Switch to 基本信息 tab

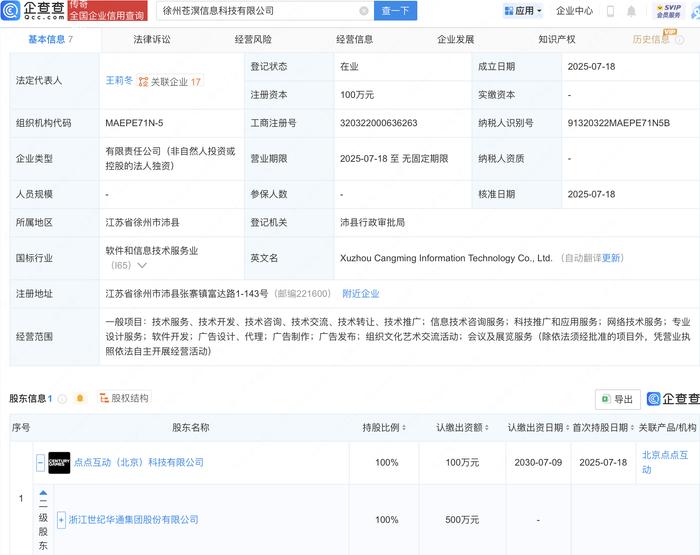[50, 40]
